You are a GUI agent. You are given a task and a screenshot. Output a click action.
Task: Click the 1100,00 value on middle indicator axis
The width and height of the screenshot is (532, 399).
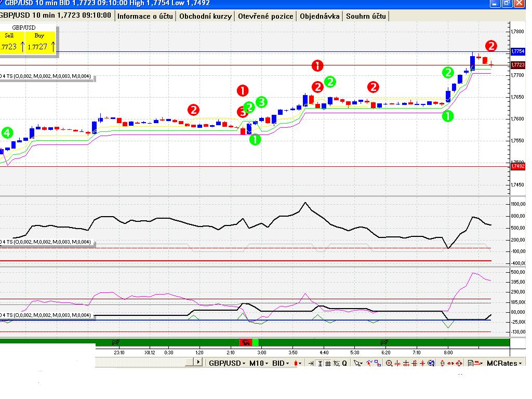518,204
